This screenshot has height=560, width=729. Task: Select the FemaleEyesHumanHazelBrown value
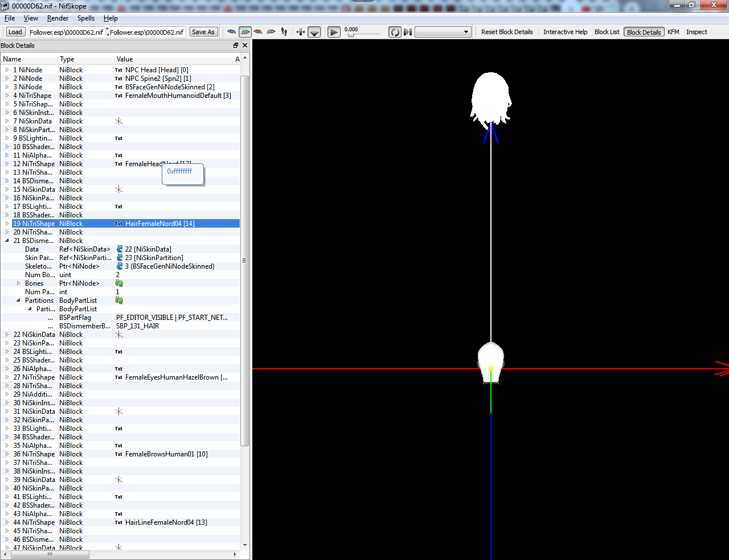click(177, 377)
